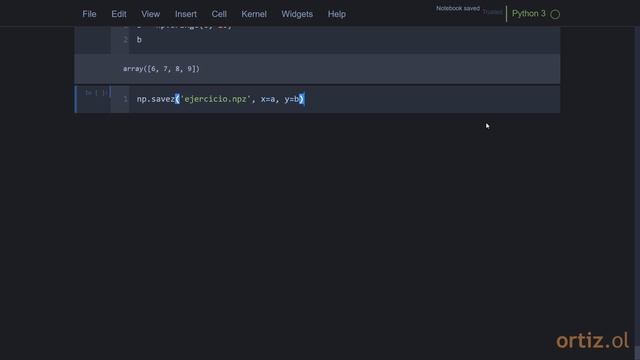
Task: Click the 'ejercicio.npz' string in code
Action: click(x=215, y=99)
